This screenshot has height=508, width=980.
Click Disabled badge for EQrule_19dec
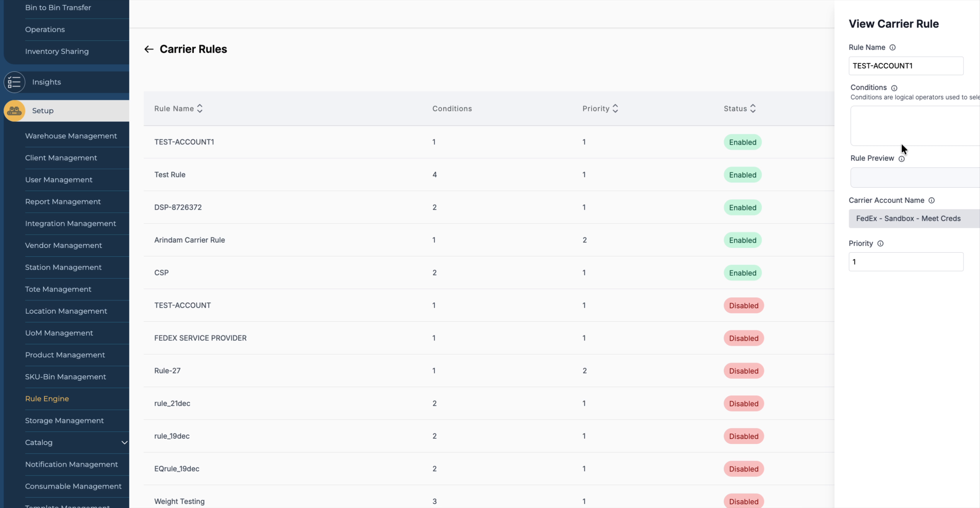[743, 469]
